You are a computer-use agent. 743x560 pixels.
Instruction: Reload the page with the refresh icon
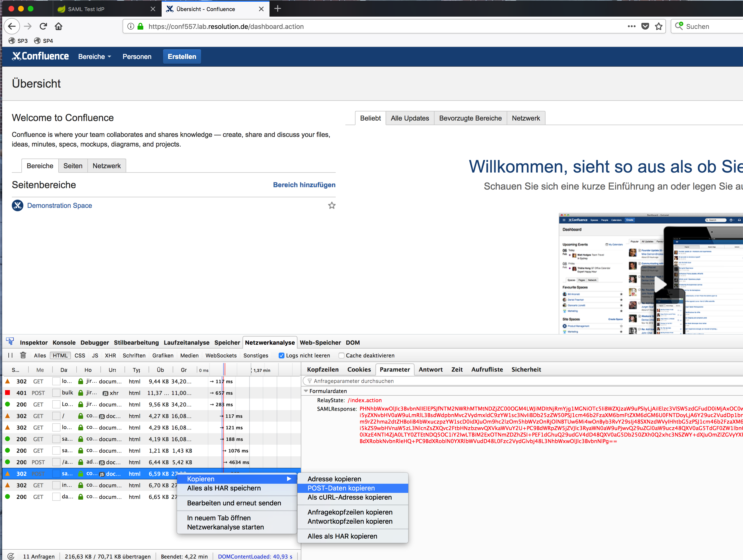pos(43,26)
